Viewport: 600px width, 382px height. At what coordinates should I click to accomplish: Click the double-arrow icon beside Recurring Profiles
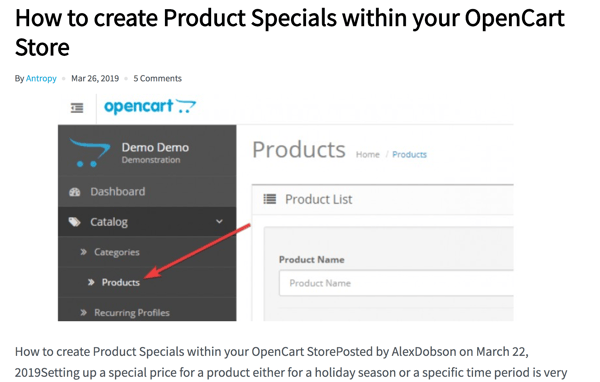tap(83, 313)
